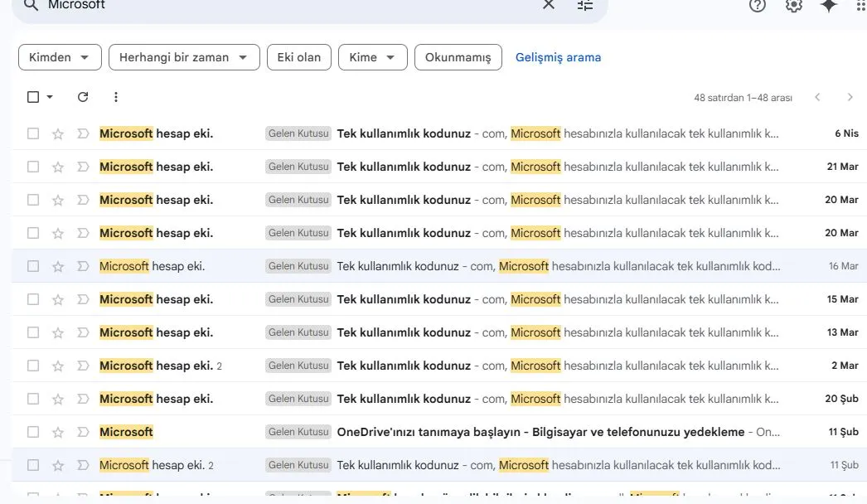This screenshot has width=867, height=504.
Task: Open the Kime filter dropdown
Action: tap(373, 57)
